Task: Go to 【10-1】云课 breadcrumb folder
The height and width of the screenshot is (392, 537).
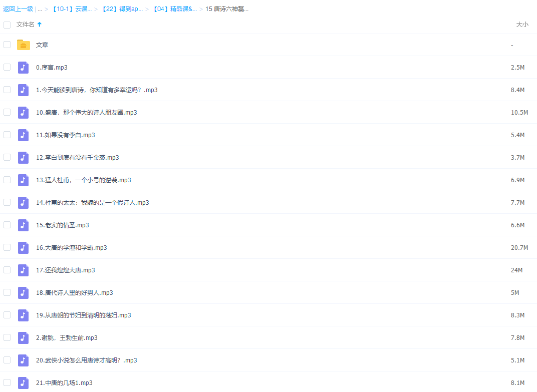Action: 72,9
